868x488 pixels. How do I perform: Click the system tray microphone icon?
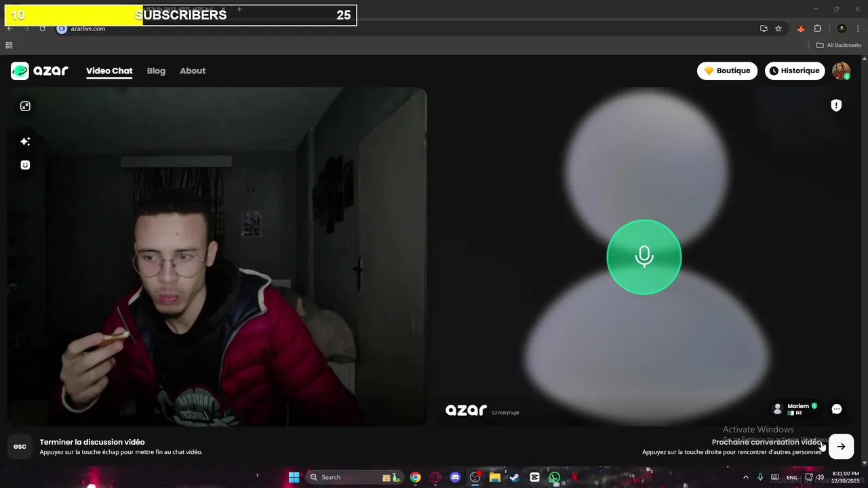(760, 477)
